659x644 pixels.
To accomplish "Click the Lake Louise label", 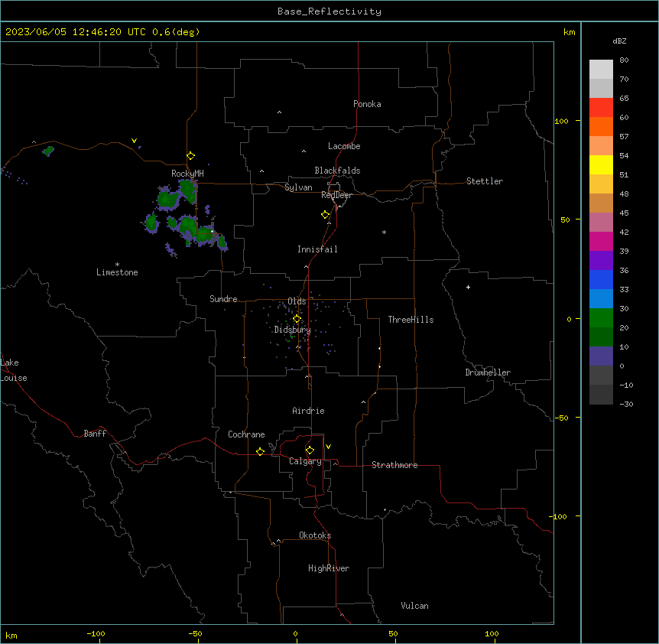I will (14, 370).
